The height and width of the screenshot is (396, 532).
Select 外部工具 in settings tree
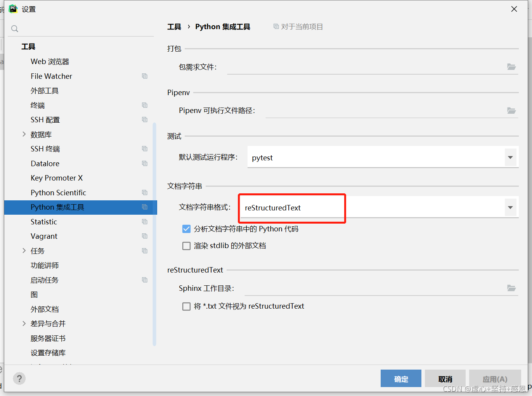point(45,91)
